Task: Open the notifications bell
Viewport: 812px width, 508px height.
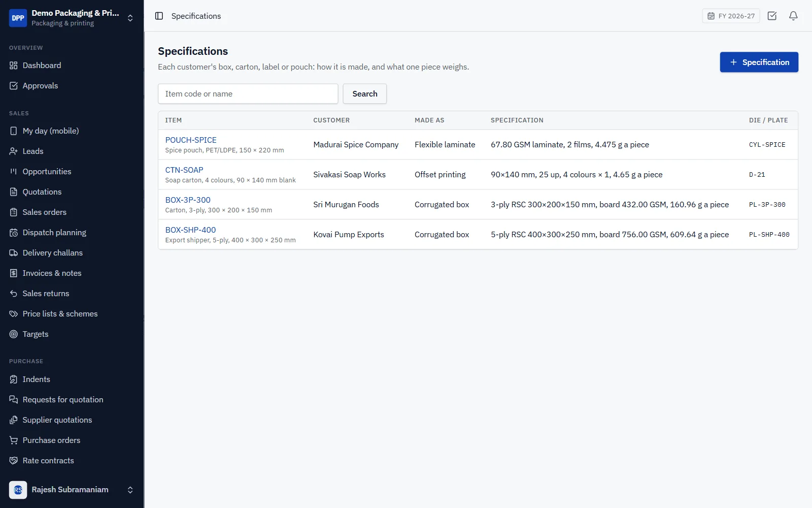Action: point(793,16)
